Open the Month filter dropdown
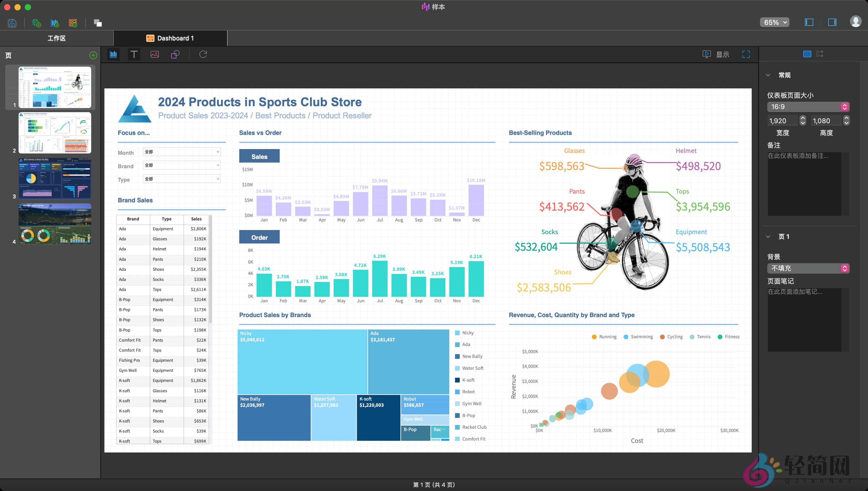Screen dimensions: 868x491 coord(182,152)
